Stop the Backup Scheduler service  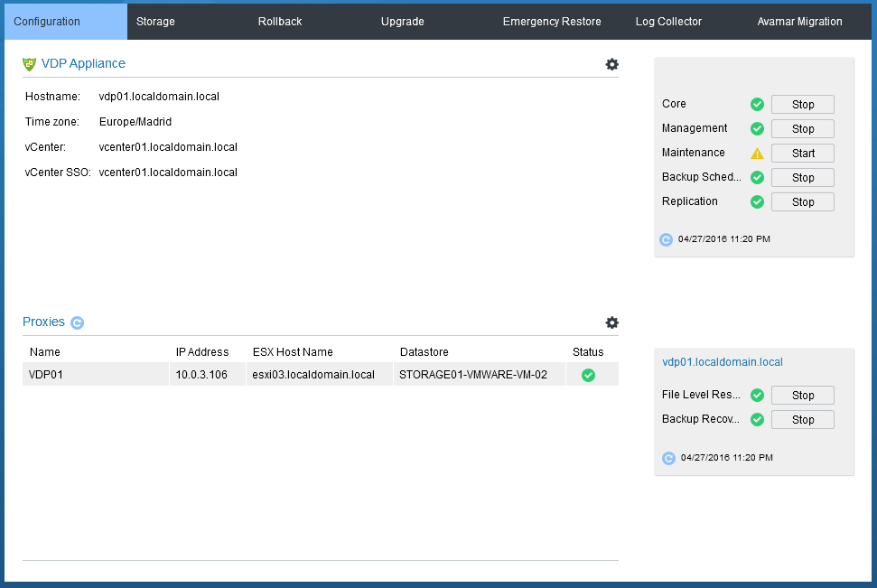tap(803, 177)
